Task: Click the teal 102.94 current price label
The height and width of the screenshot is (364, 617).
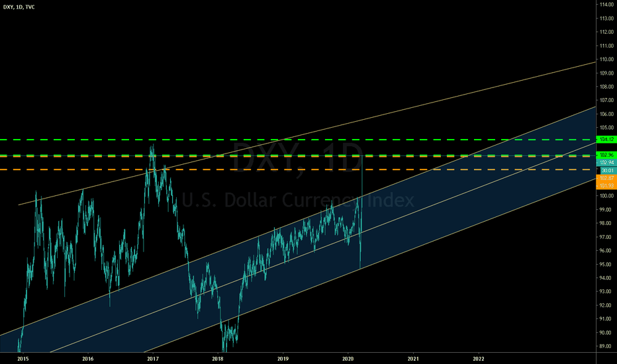Action: click(606, 163)
